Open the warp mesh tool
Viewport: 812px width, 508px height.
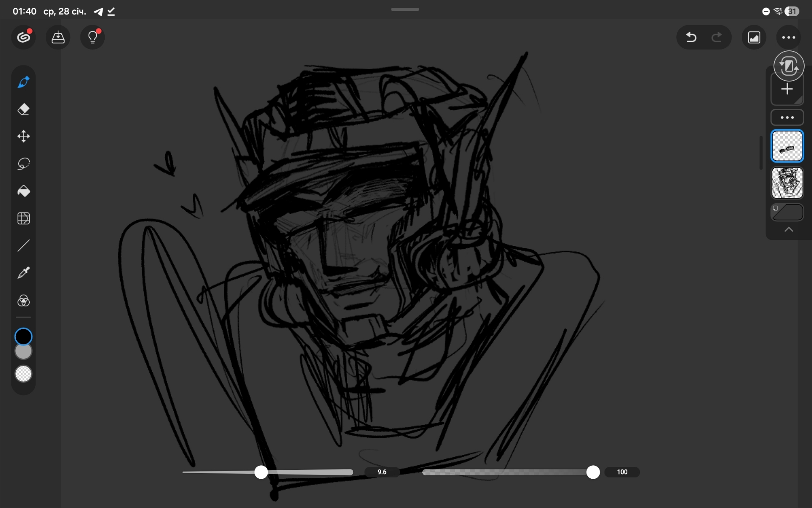click(x=24, y=218)
